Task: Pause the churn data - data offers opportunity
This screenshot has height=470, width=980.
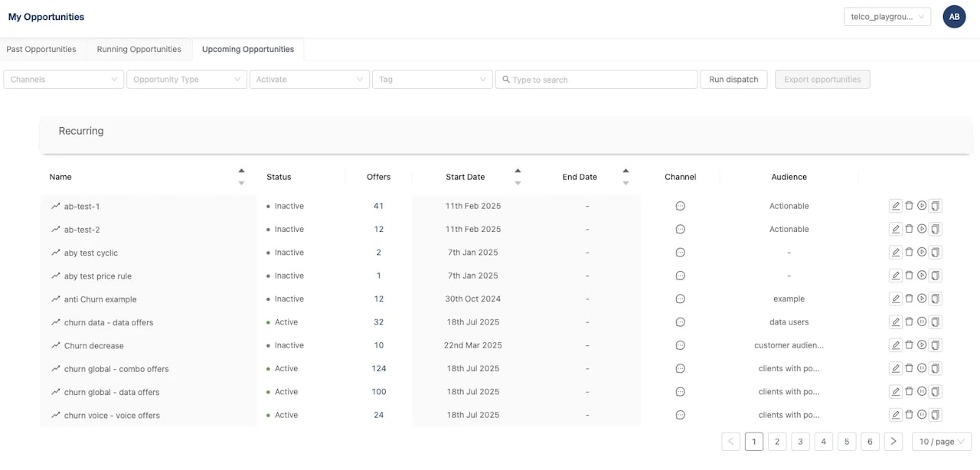Action: coord(922,322)
